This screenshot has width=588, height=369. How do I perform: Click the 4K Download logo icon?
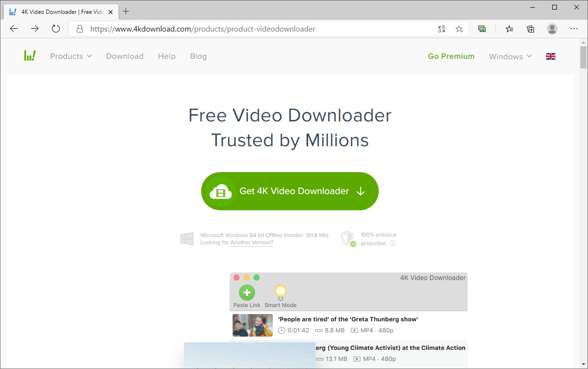pos(30,56)
